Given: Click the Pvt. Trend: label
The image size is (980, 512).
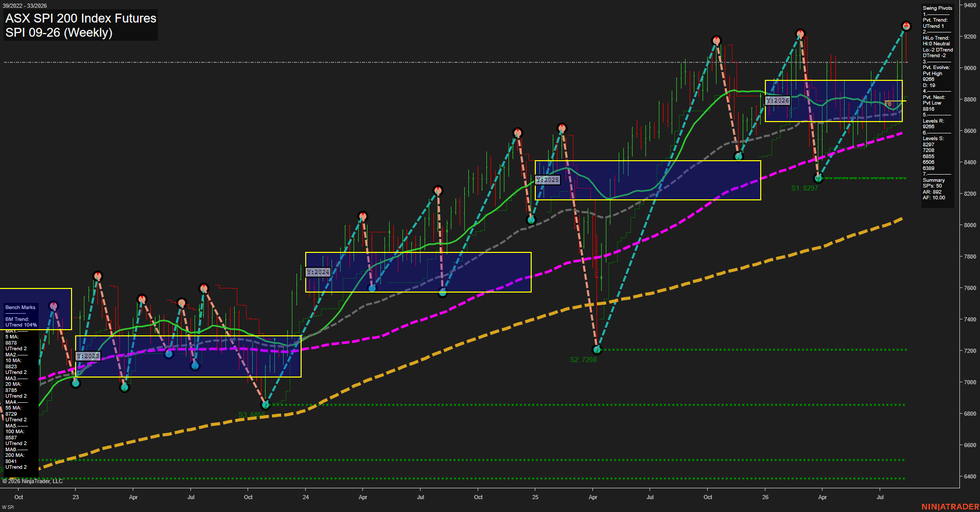Looking at the screenshot, I should click(935, 20).
